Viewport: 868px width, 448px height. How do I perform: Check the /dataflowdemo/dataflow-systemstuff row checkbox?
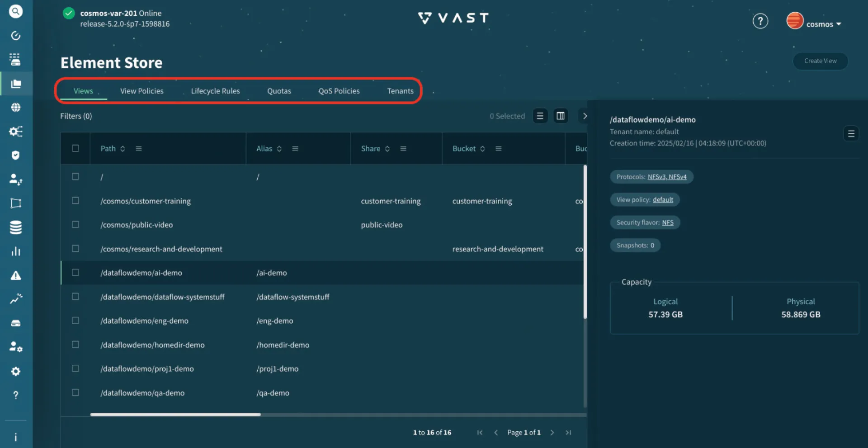tap(75, 297)
